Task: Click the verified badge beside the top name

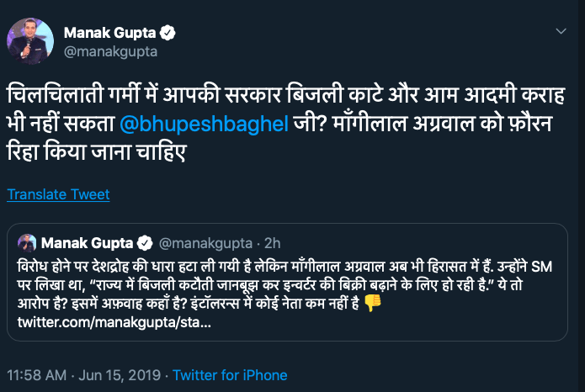Action: [x=168, y=33]
